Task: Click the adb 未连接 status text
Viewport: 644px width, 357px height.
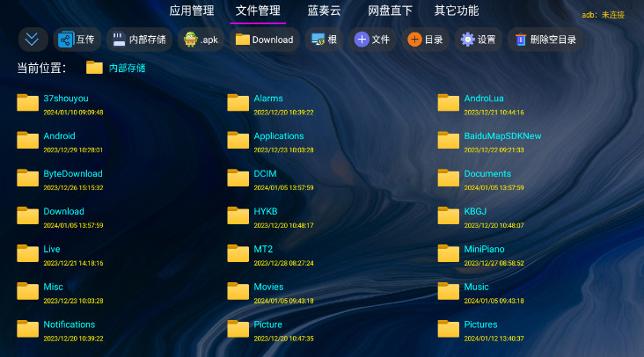Action: click(603, 15)
